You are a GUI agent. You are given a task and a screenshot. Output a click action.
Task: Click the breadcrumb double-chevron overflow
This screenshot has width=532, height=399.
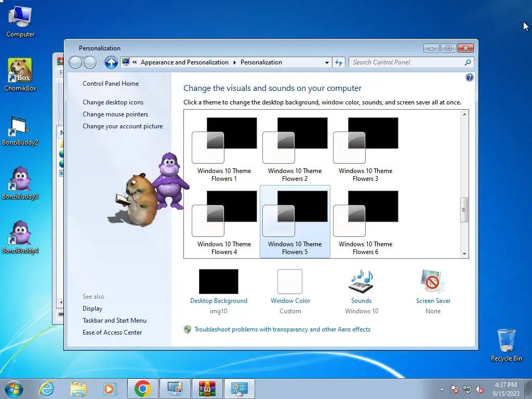pos(135,62)
